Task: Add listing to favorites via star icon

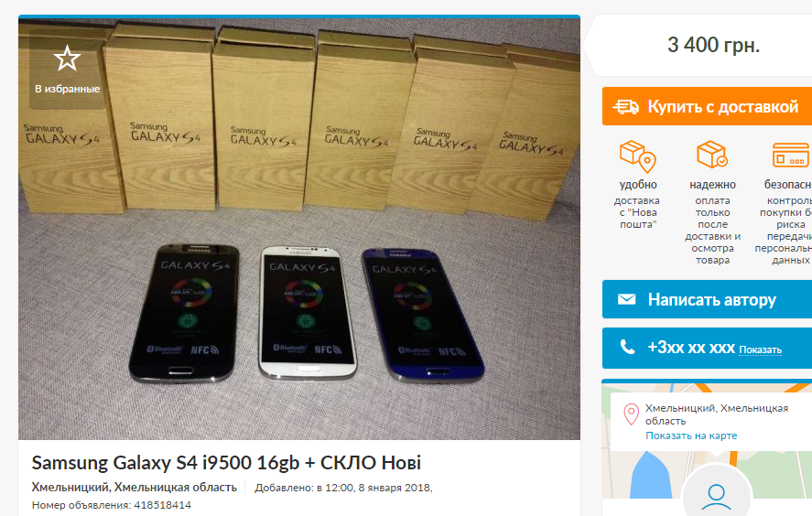Action: (67, 59)
